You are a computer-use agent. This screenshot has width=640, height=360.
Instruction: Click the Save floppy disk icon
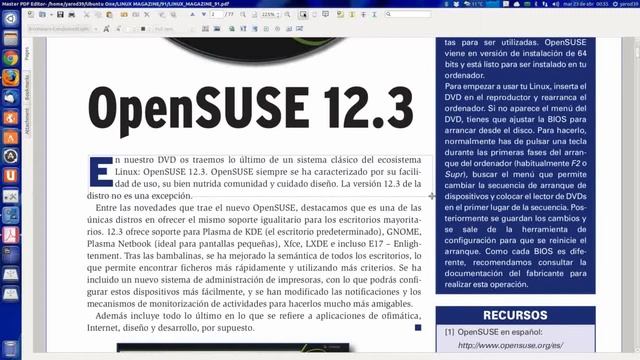pyautogui.click(x=60, y=15)
